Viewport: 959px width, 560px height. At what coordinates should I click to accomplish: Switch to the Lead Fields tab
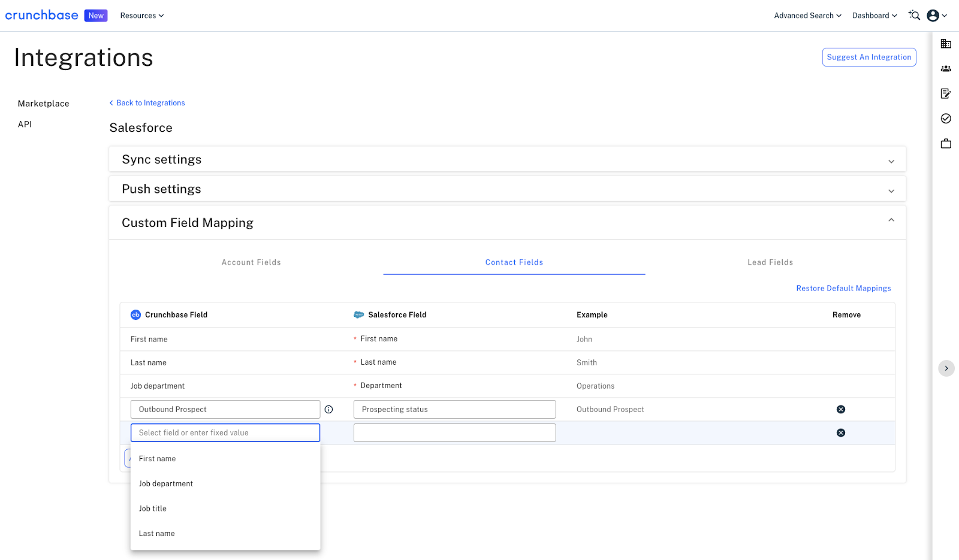[x=770, y=262]
